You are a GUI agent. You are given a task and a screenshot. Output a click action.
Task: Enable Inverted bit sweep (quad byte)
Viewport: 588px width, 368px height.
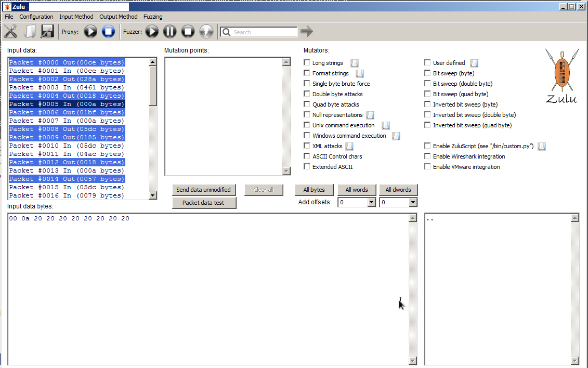point(427,125)
